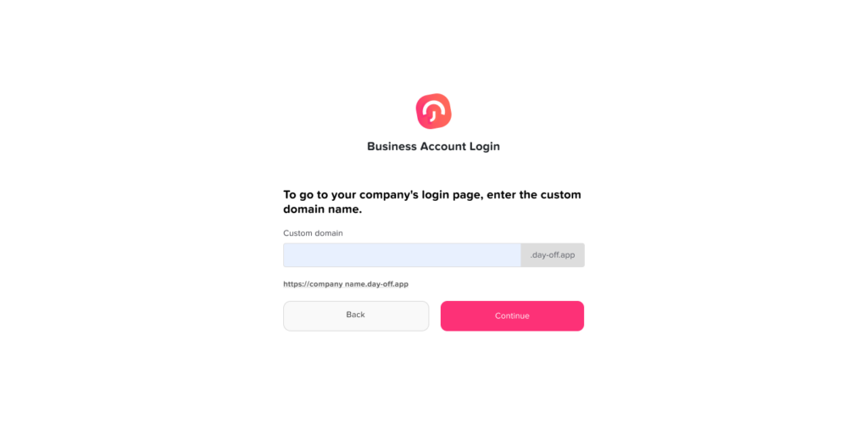Viewport: 868px width, 424px height.
Task: Click the underlined company name URL preview
Action: tap(346, 284)
